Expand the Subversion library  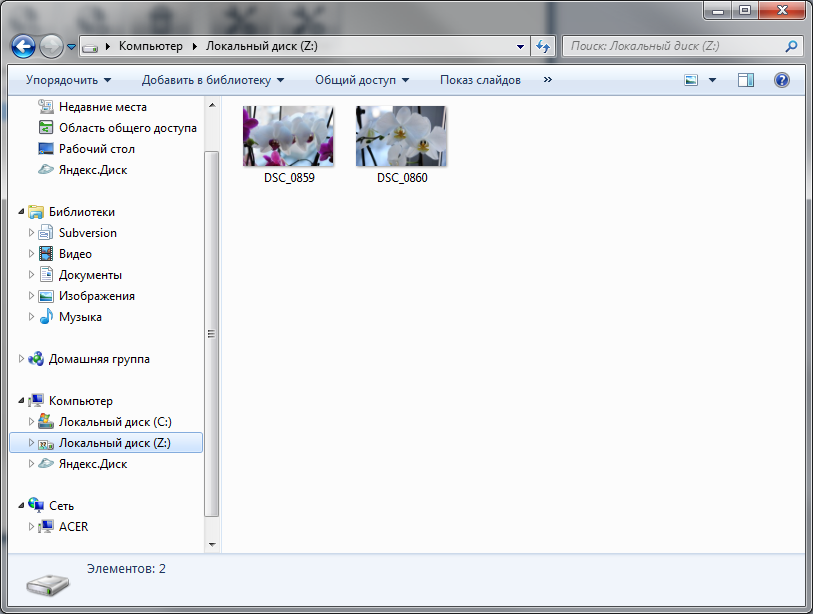[x=31, y=233]
